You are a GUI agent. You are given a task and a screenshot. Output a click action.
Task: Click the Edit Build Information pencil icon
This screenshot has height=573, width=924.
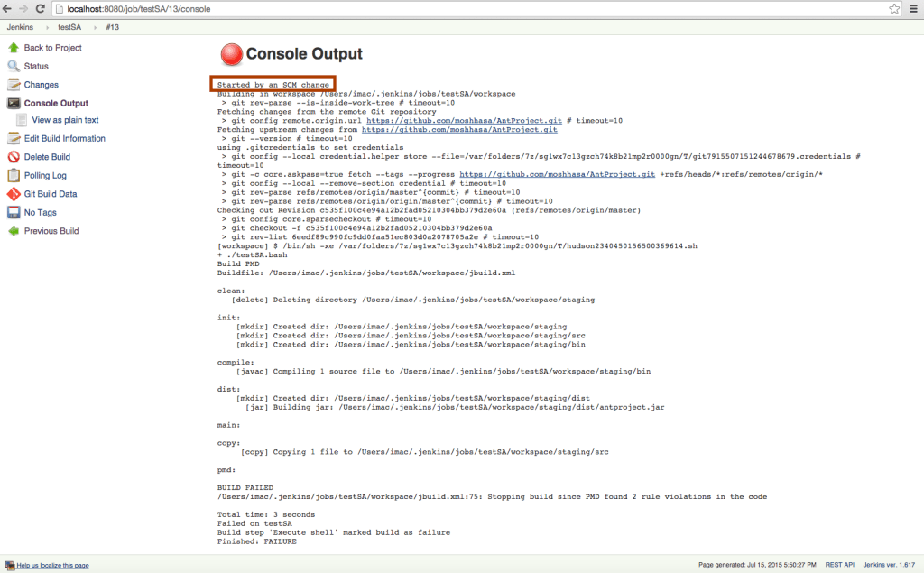point(13,138)
